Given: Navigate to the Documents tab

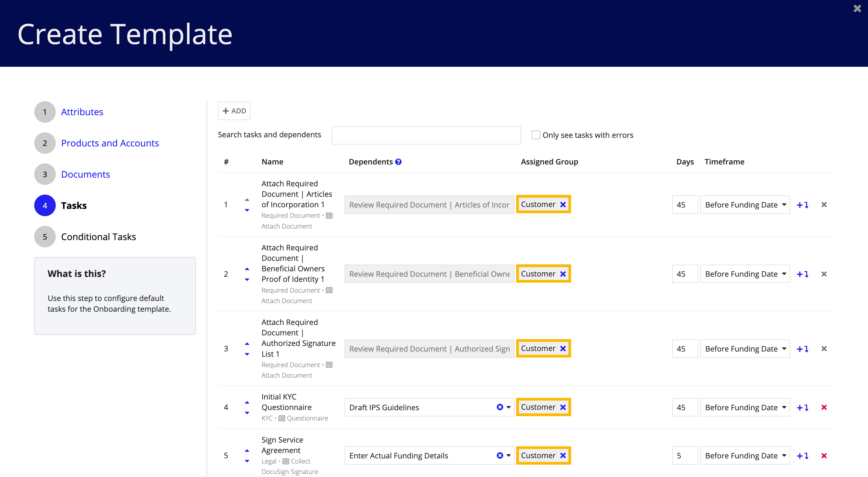Looking at the screenshot, I should coord(86,174).
